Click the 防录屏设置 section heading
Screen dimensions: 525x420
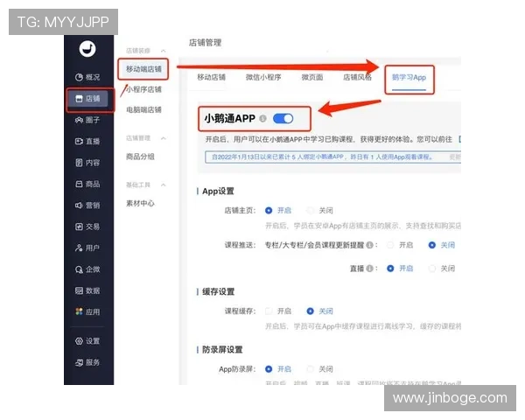click(x=222, y=350)
